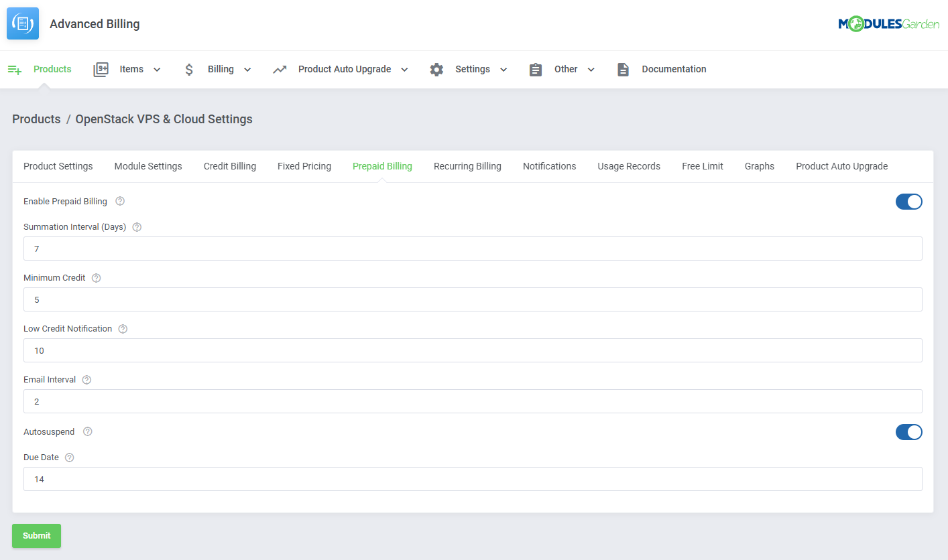948x560 pixels.
Task: Click the Product Auto Upgrade trend icon
Action: [x=280, y=70]
